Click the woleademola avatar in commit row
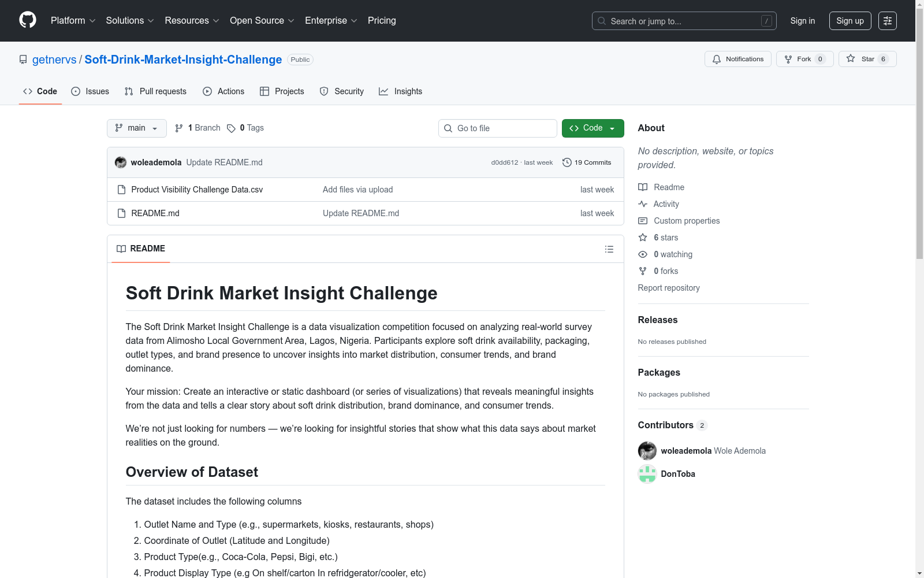 [121, 162]
